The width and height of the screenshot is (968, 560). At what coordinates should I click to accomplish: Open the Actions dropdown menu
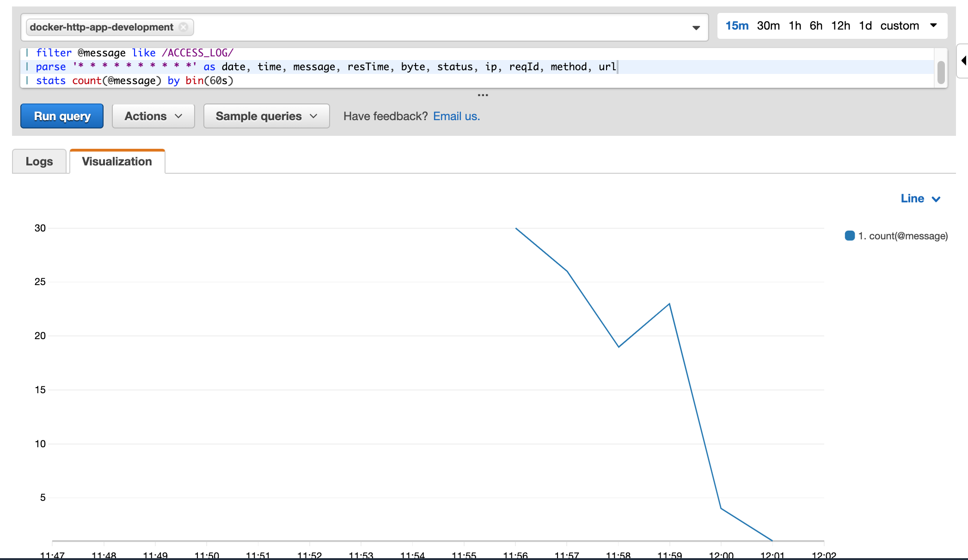[153, 116]
